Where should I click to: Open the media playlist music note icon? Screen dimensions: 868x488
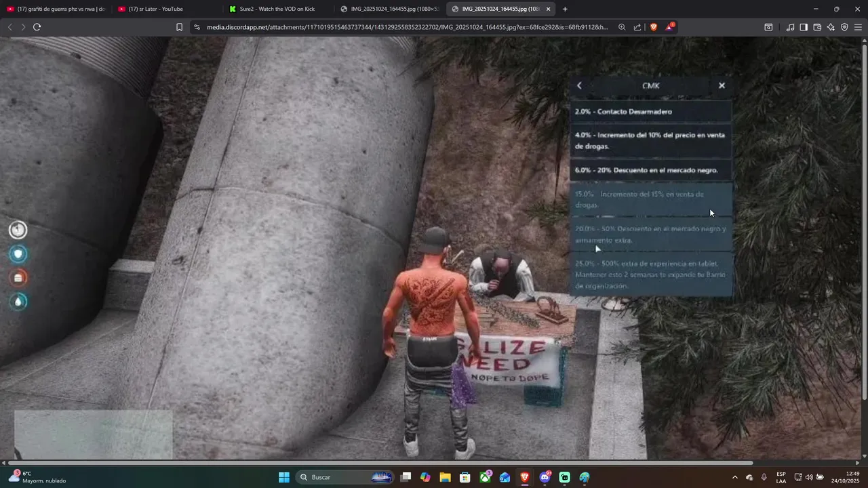click(x=790, y=27)
